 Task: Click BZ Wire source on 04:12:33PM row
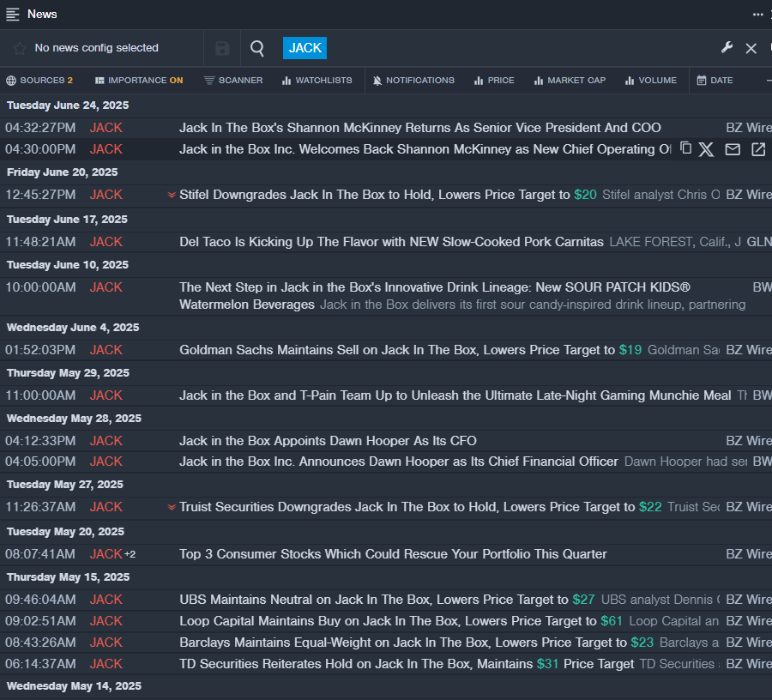tap(749, 441)
